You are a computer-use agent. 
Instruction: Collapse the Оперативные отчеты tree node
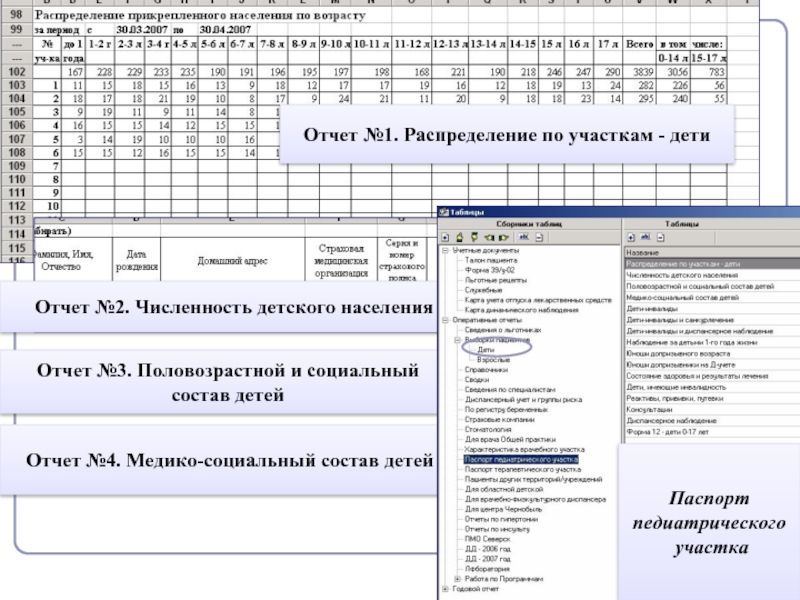445,320
